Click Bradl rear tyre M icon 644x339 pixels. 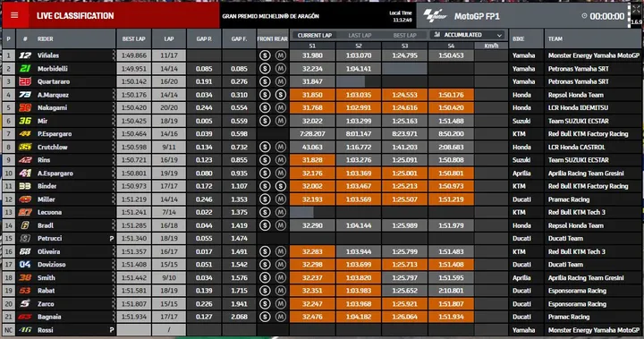(x=281, y=225)
